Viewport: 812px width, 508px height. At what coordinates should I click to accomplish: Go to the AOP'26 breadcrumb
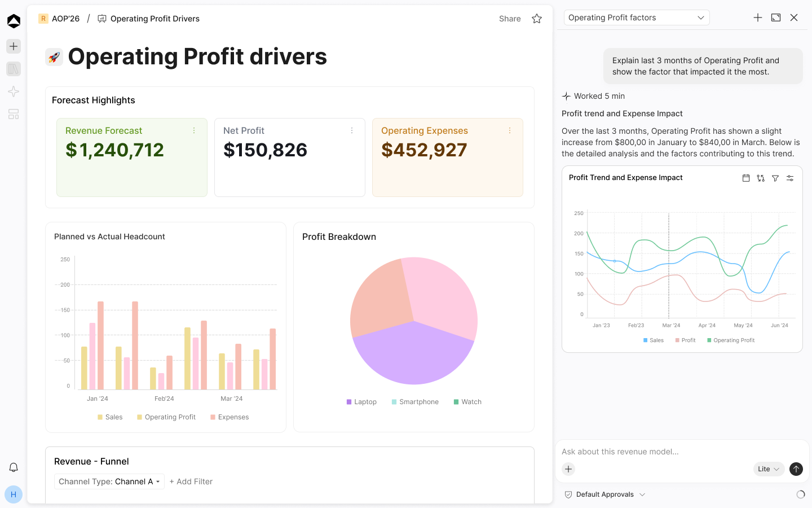pos(59,19)
